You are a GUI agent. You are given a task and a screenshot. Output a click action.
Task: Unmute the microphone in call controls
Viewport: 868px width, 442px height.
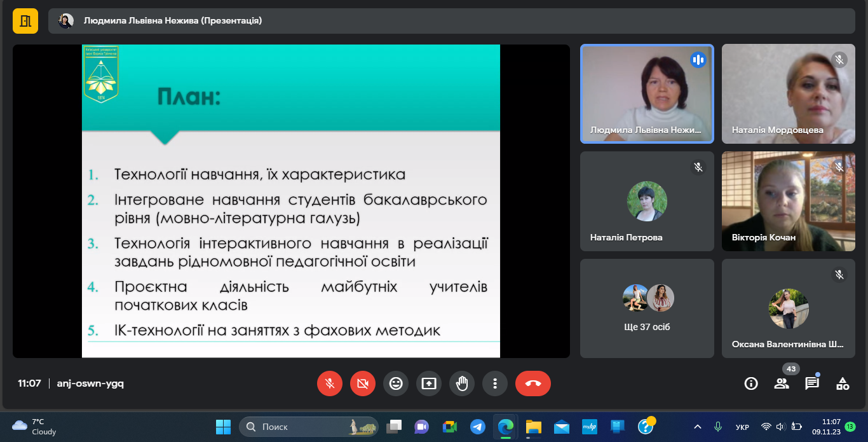click(x=330, y=383)
